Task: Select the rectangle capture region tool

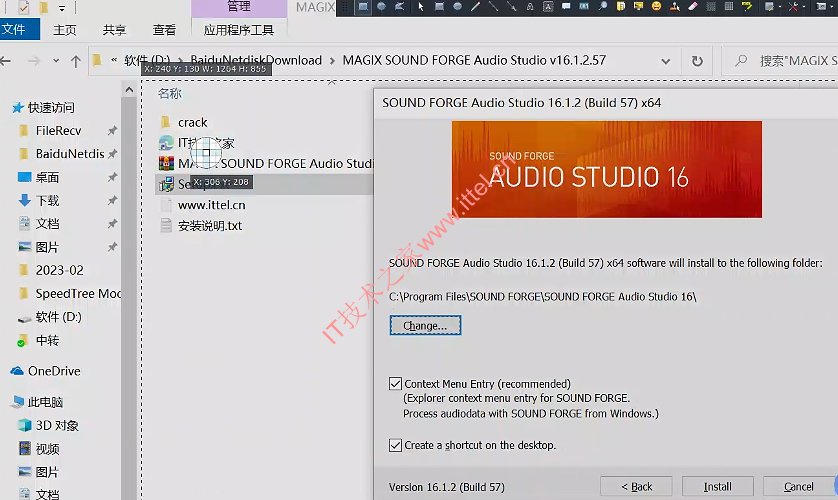Action: (x=363, y=6)
